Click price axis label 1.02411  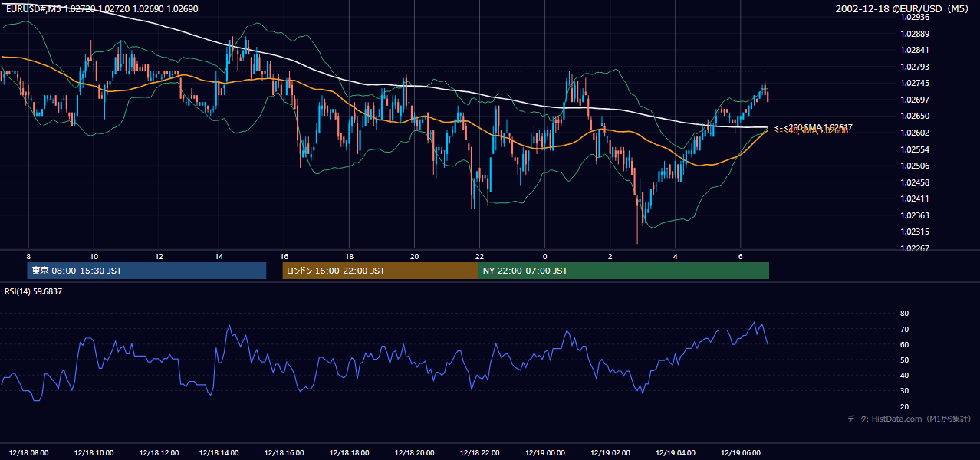pos(914,199)
